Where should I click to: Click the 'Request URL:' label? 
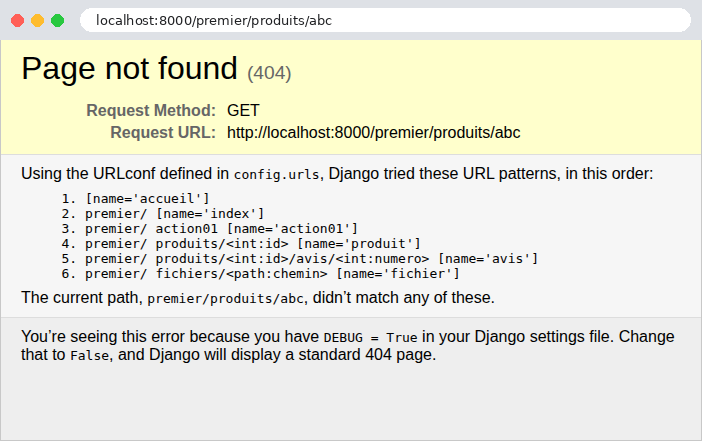[x=163, y=133]
